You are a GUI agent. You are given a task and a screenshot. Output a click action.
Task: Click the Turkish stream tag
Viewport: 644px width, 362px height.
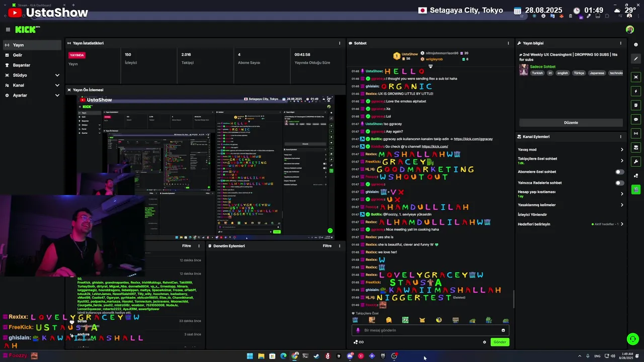pos(537,73)
